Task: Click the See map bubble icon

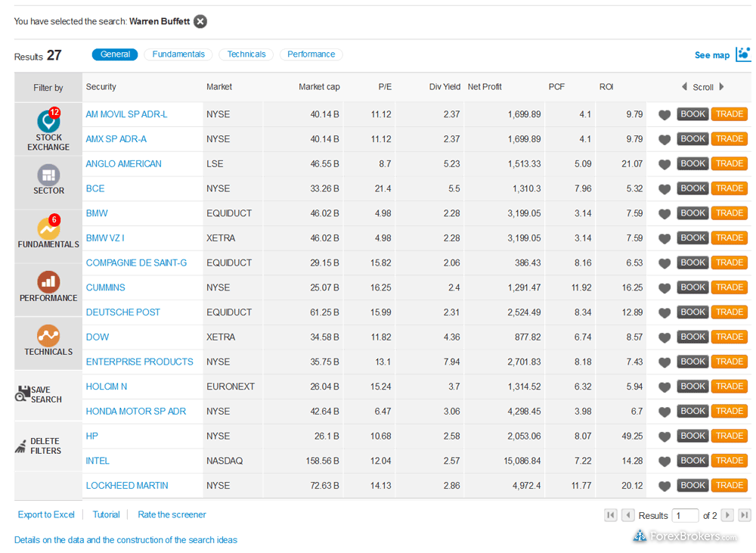Action: tap(743, 54)
